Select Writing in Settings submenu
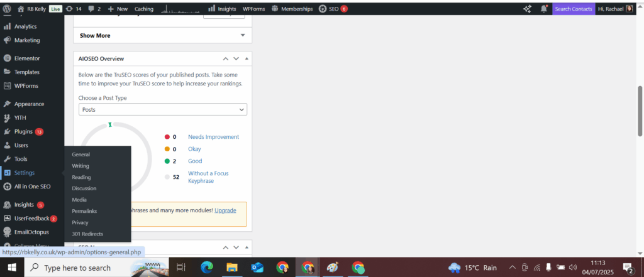This screenshot has width=644, height=277. click(x=80, y=166)
